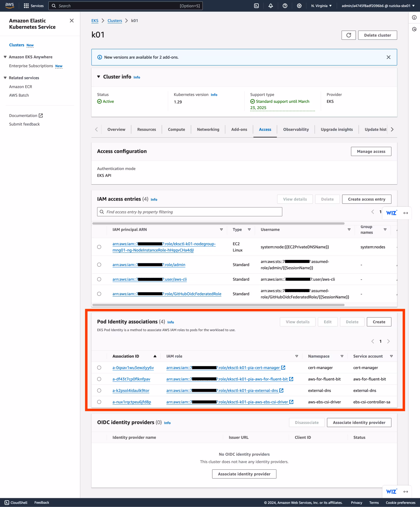Open cert-manager IAM role external link icon
The width and height of the screenshot is (420, 507).
click(x=283, y=368)
